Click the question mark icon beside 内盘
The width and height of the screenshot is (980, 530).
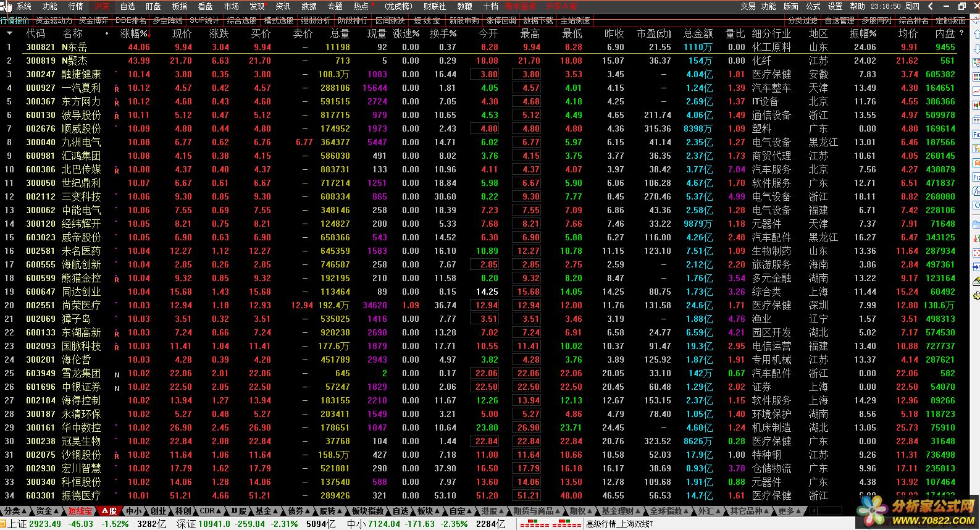[961, 33]
